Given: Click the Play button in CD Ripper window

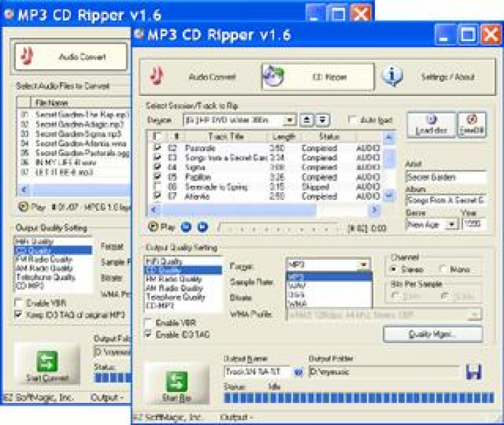Looking at the screenshot, I should tap(161, 227).
